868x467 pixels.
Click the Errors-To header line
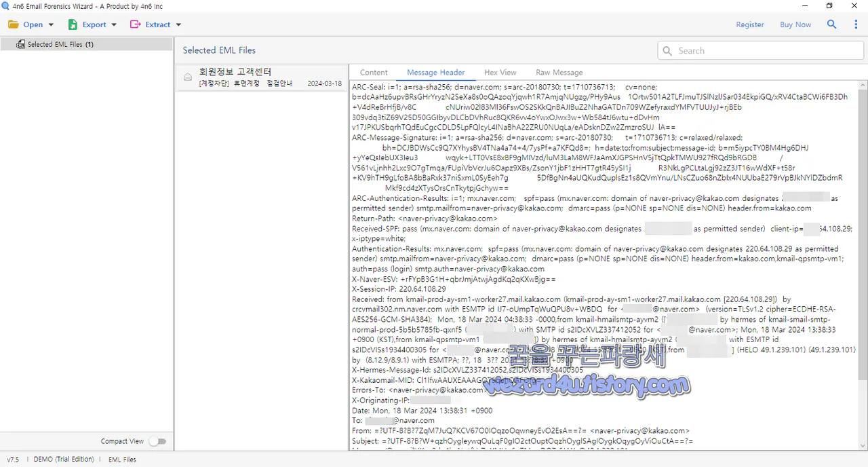418,390
